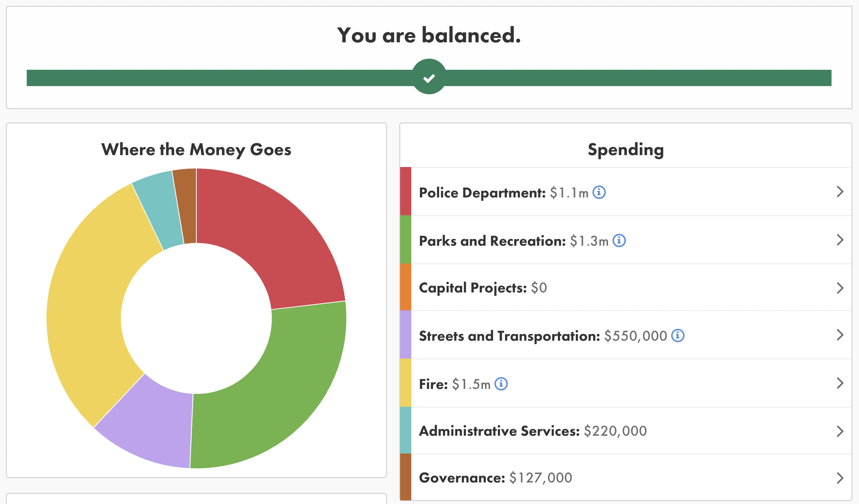Viewport: 859px width, 504px height.
Task: Expand Parks and Recreation chevron arrow
Action: [x=840, y=240]
